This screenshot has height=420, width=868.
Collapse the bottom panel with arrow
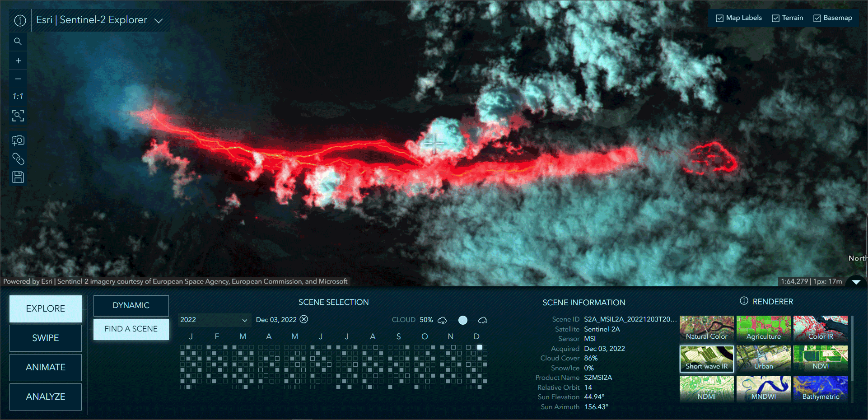coord(856,282)
